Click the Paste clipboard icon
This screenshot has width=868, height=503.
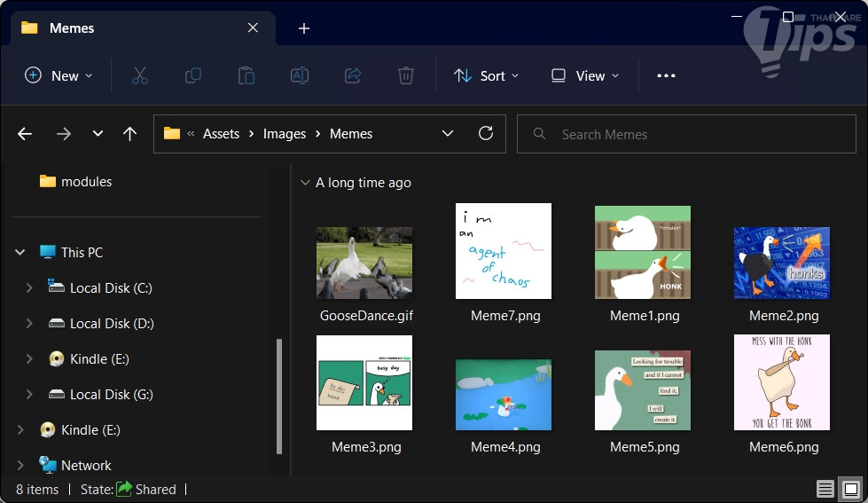[x=246, y=76]
